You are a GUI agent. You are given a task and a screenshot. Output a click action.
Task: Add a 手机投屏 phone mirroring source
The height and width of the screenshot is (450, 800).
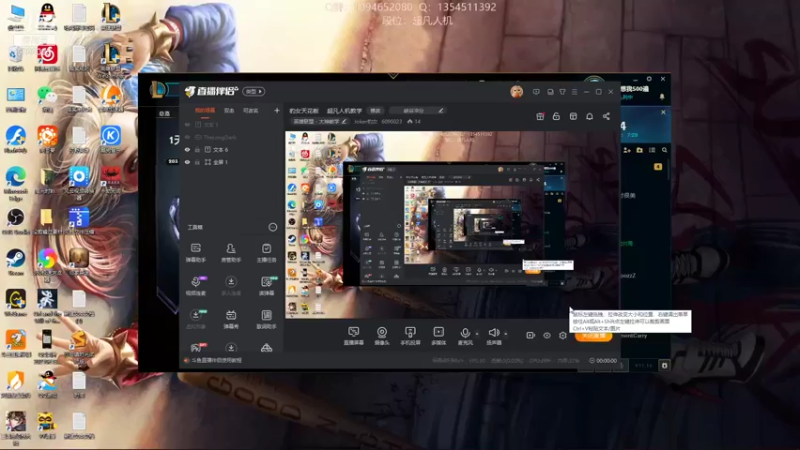(410, 336)
